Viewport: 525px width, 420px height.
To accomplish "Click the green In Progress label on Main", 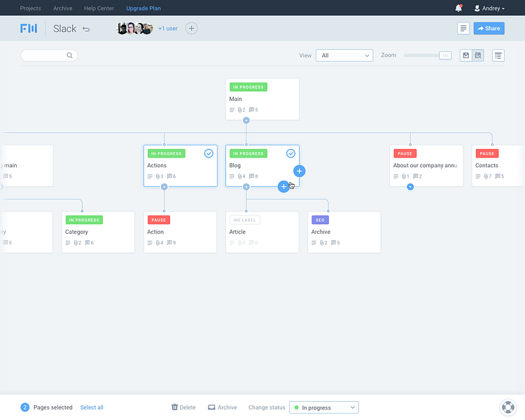I will (x=248, y=87).
